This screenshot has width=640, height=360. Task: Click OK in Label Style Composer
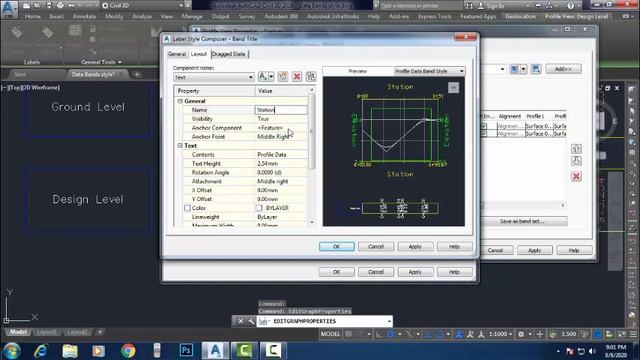click(x=336, y=247)
